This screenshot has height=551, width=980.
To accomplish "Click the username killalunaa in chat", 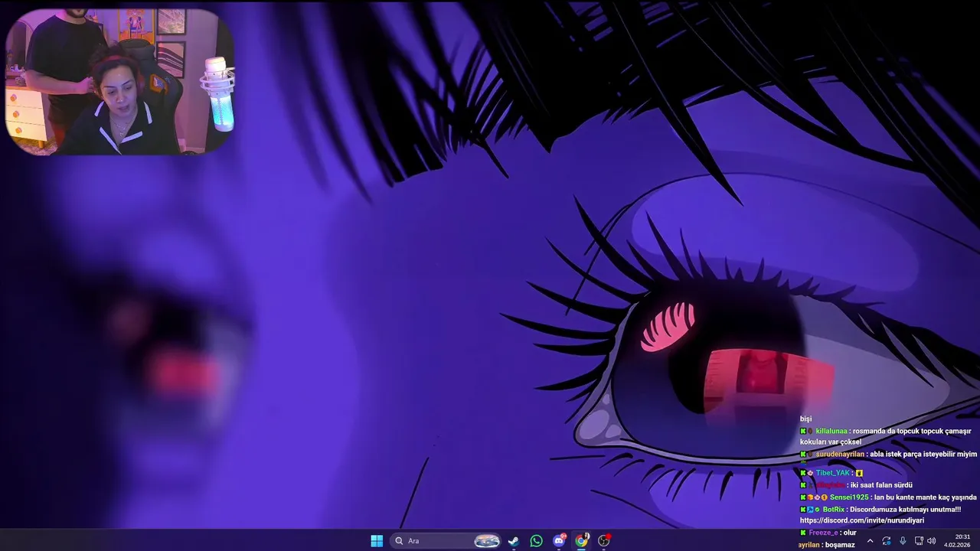I will pos(831,431).
